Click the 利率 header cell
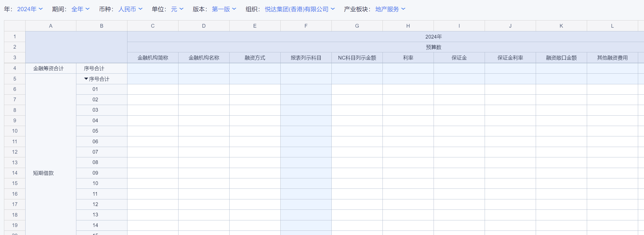The width and height of the screenshot is (644, 235). (408, 58)
